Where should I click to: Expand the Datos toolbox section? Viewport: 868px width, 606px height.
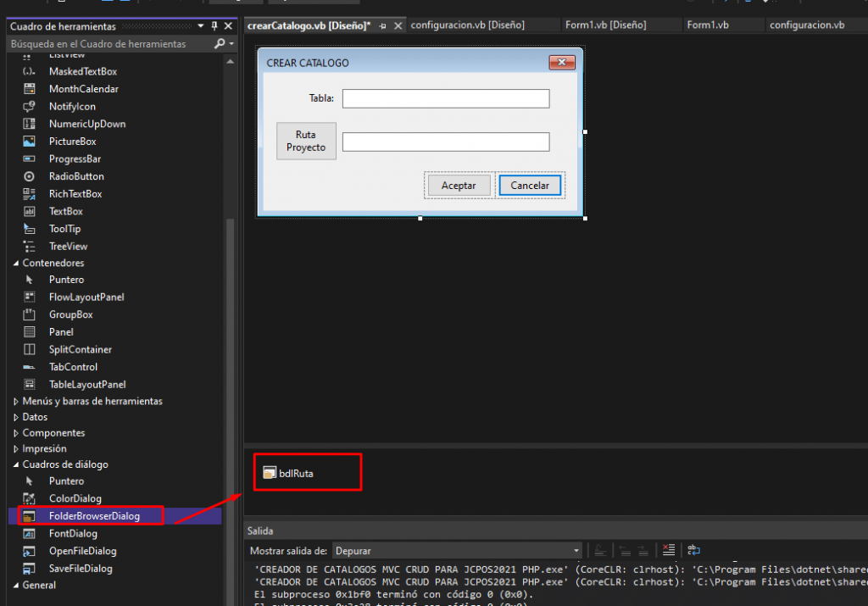(x=16, y=417)
